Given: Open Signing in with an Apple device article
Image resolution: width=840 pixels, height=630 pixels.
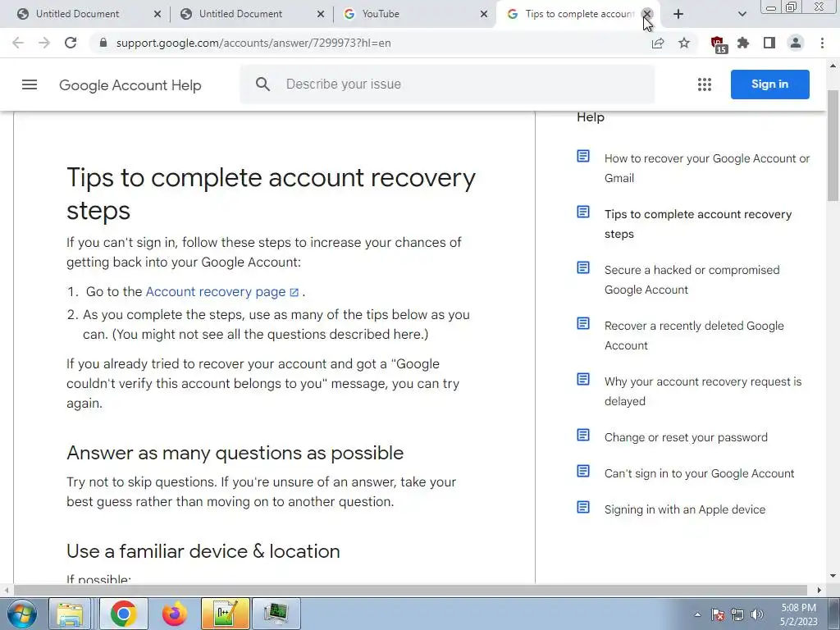Looking at the screenshot, I should click(x=685, y=509).
